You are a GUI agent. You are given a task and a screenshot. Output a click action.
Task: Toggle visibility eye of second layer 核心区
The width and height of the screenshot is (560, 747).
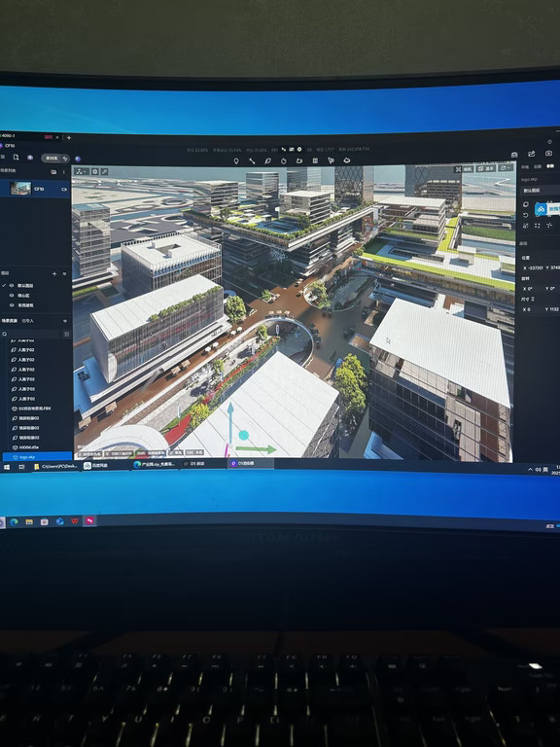coord(12,295)
